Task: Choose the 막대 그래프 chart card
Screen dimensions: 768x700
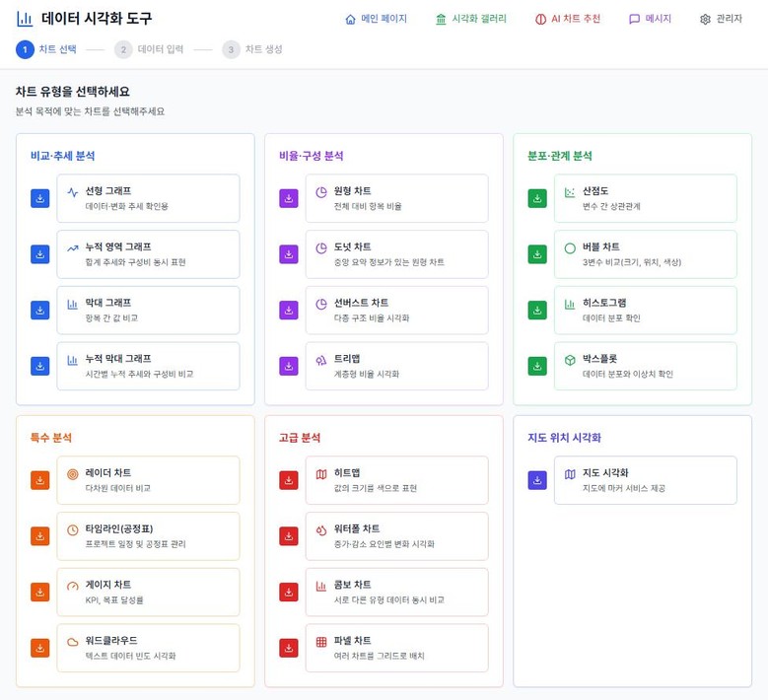Action: pos(148,311)
